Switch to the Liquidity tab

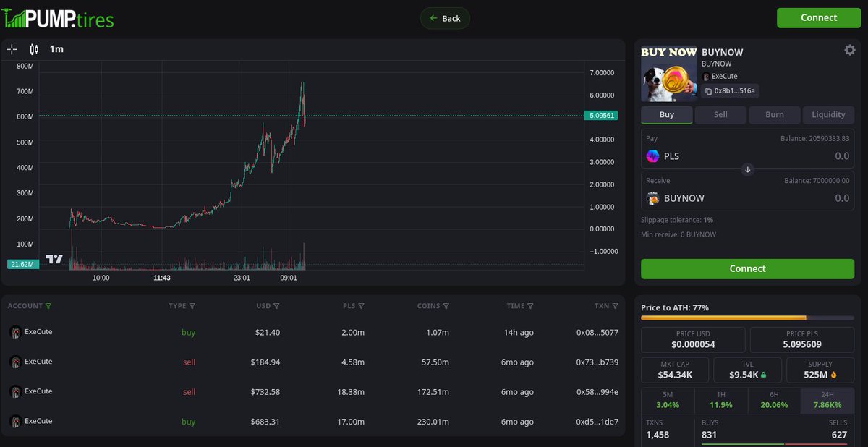click(x=828, y=114)
